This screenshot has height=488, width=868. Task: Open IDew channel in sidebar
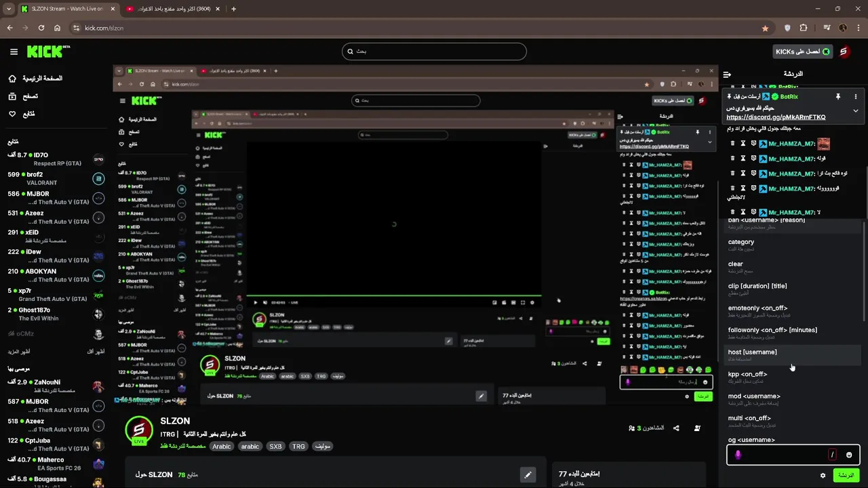[56, 256]
